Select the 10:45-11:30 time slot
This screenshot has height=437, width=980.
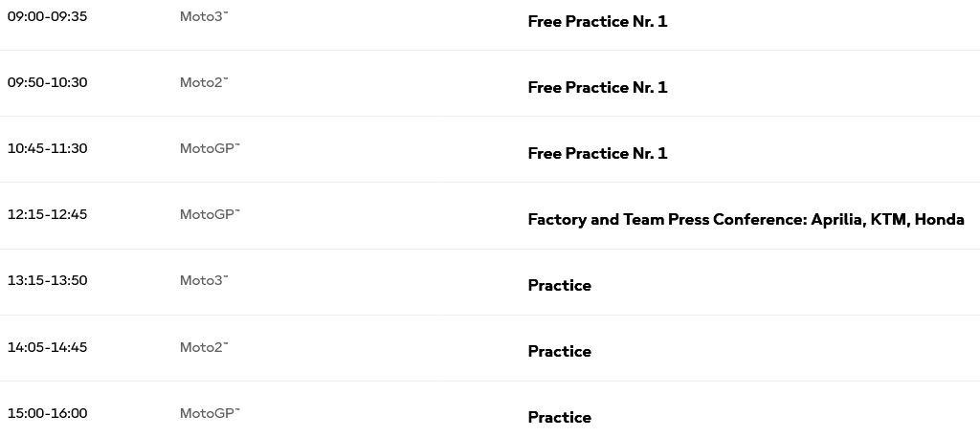tap(48, 148)
